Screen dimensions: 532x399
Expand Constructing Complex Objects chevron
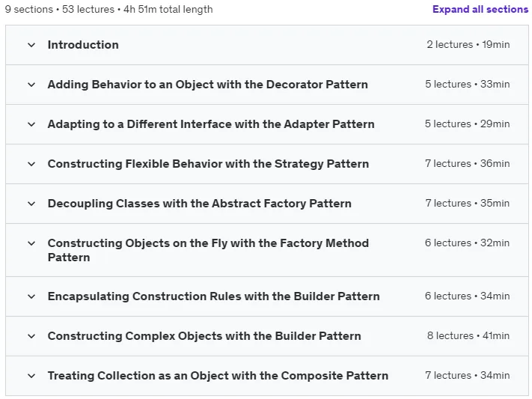tap(31, 336)
